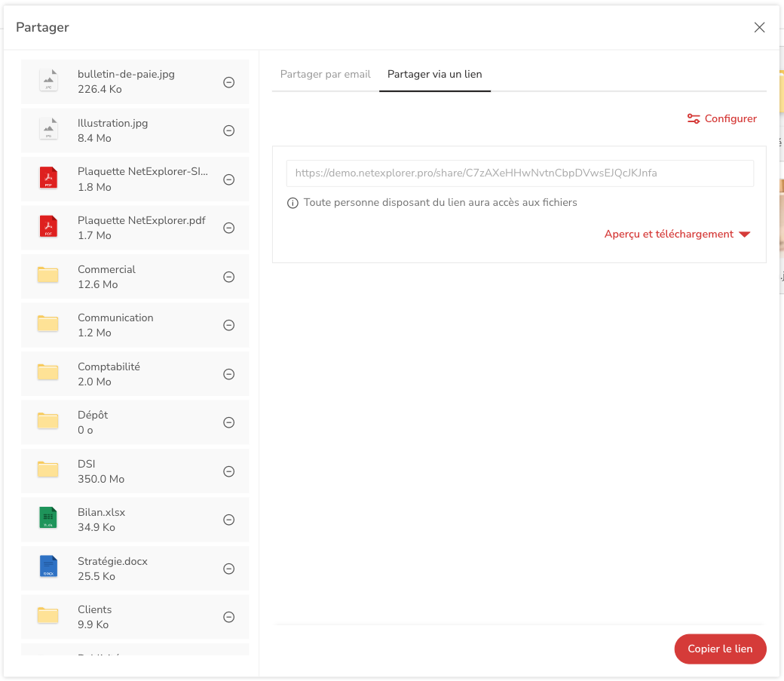Click the Copier le lien button
Screen dimensions: 784x681
720,649
